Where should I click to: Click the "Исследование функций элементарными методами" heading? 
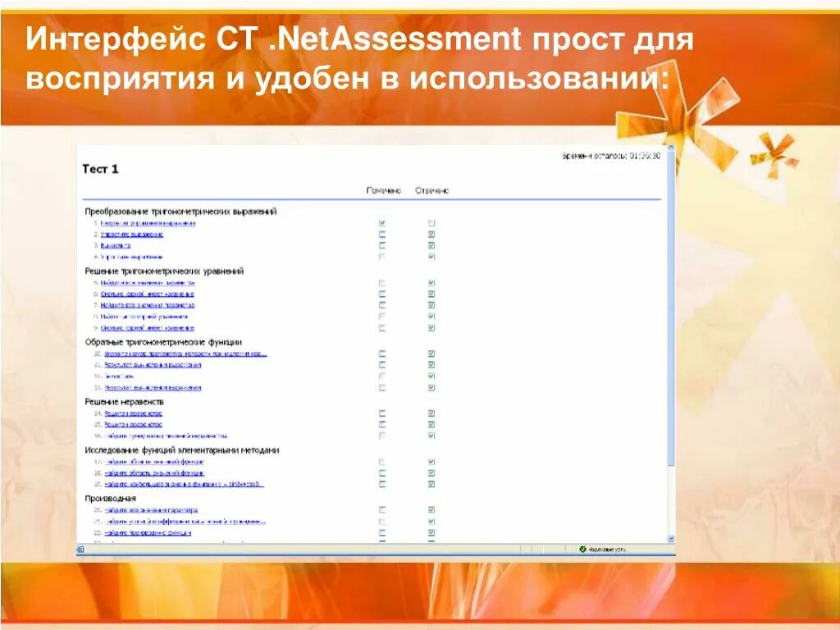coord(182,450)
